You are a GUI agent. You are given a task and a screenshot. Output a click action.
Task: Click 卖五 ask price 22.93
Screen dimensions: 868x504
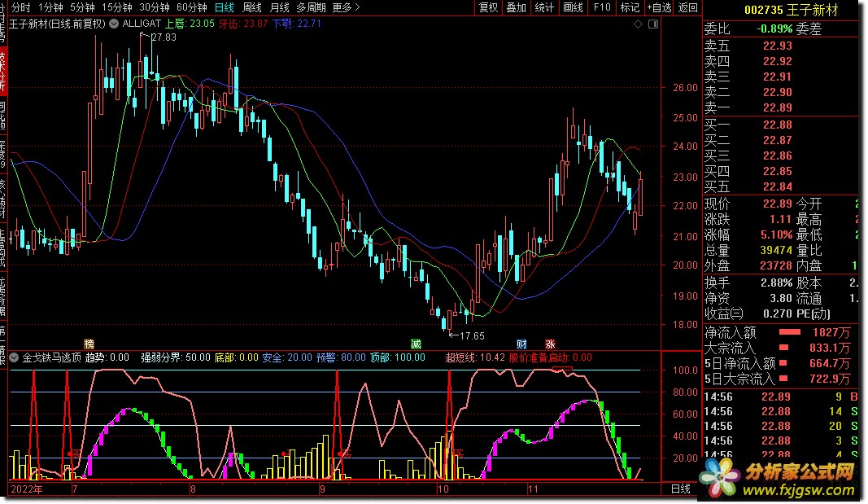click(777, 46)
